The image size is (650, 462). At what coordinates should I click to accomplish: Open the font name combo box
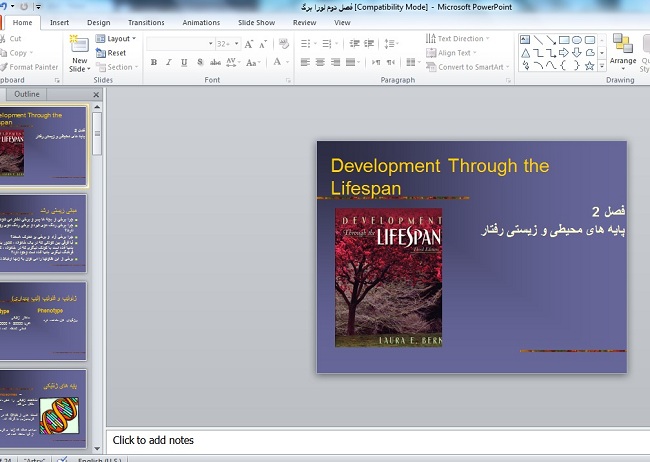(181, 44)
